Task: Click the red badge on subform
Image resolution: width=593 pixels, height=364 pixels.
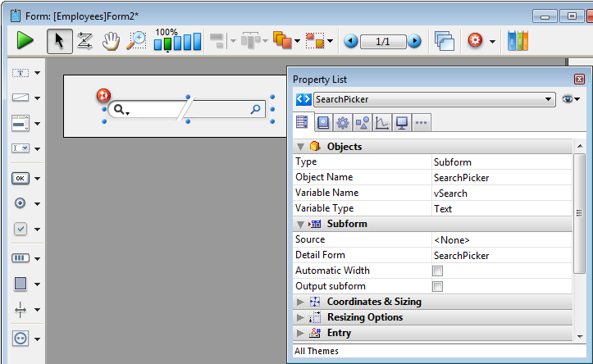Action: coord(103,96)
